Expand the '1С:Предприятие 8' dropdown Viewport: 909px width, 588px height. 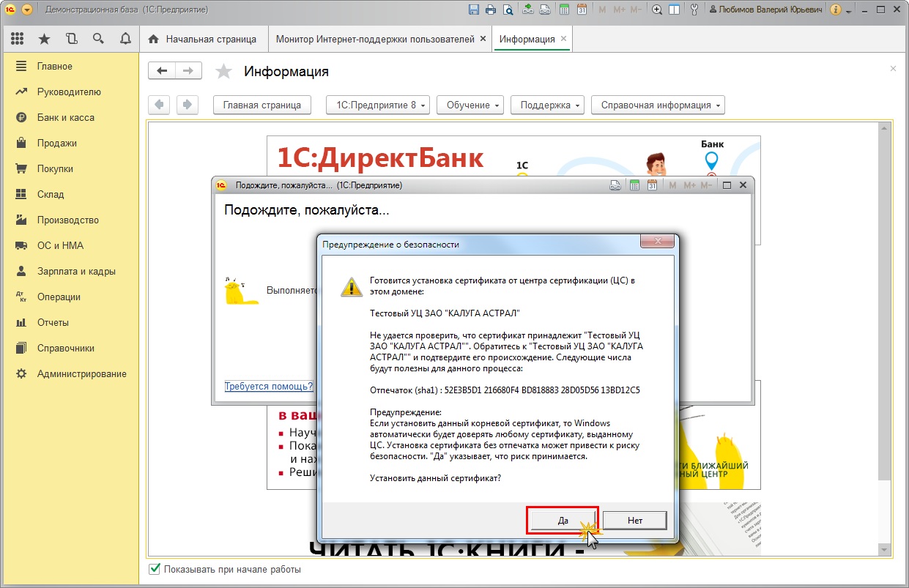(x=377, y=105)
